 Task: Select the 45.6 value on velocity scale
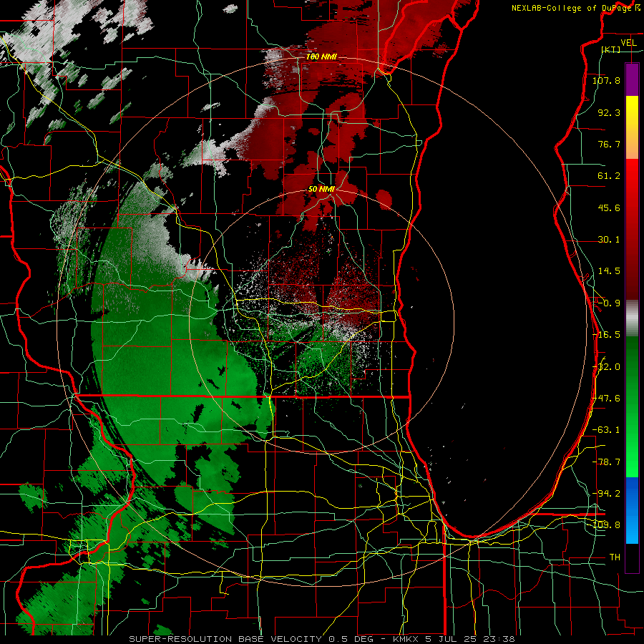click(609, 208)
